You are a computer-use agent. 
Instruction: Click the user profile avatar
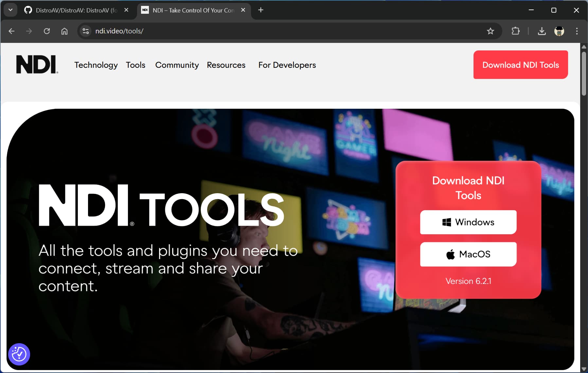click(559, 31)
